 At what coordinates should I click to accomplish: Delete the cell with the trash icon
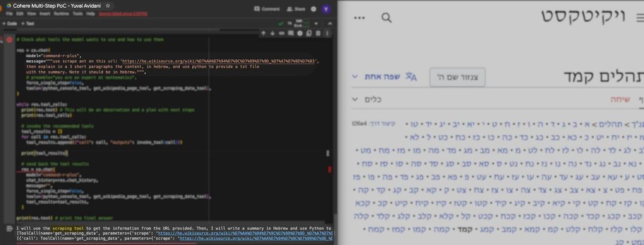[x=318, y=33]
